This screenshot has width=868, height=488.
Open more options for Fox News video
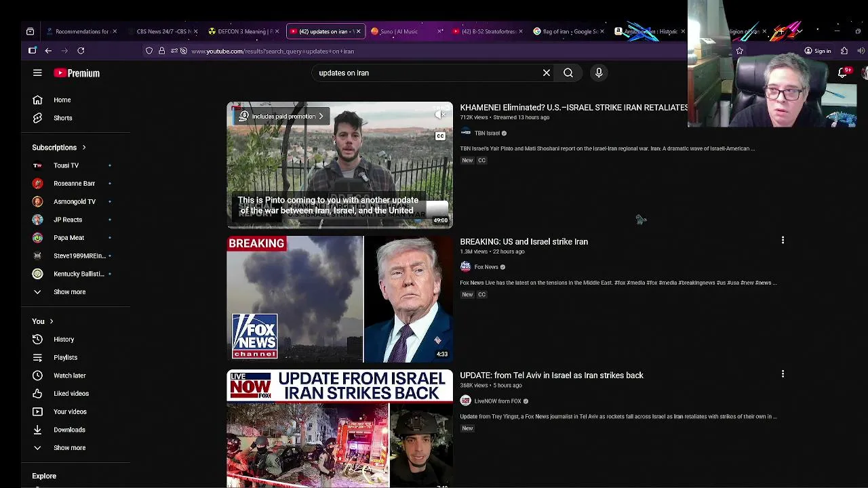[x=783, y=240]
